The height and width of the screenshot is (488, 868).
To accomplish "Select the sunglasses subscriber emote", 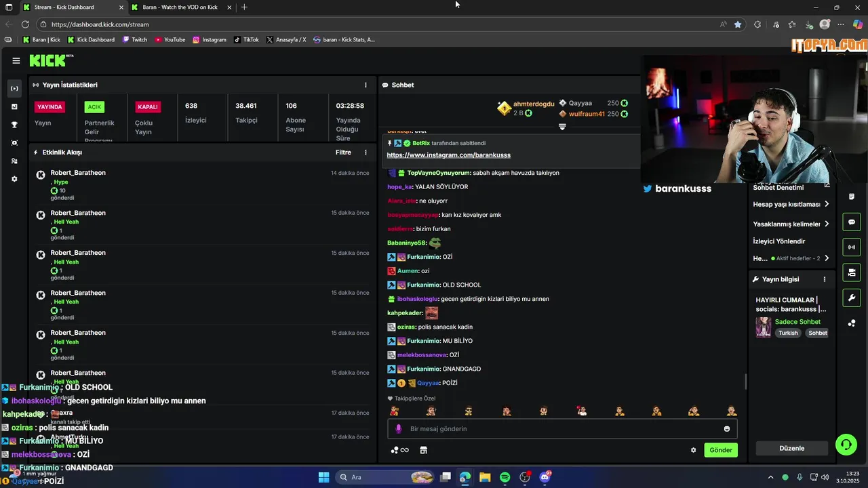I will 468,411.
